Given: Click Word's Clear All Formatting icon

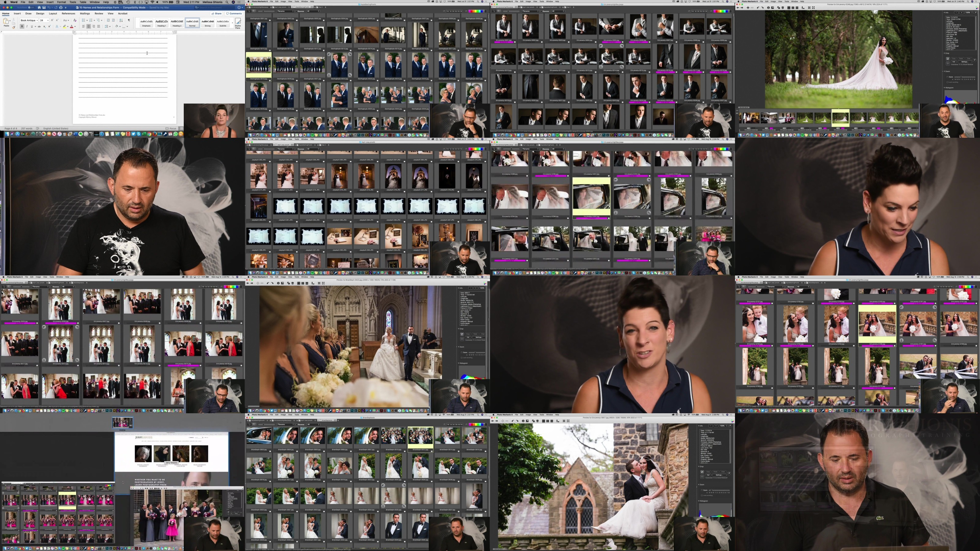Looking at the screenshot, I should tap(75, 20).
